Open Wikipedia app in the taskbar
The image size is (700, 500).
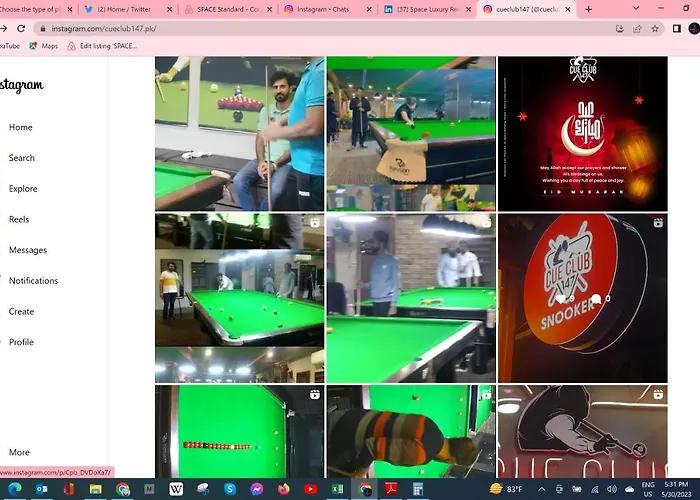pyautogui.click(x=176, y=489)
